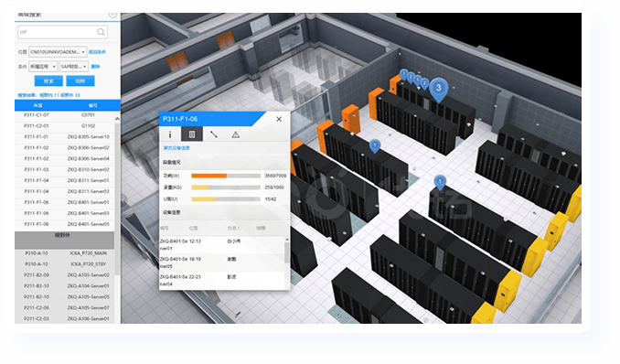Select the row with ZXQ-A105-Server05

pos(65,296)
